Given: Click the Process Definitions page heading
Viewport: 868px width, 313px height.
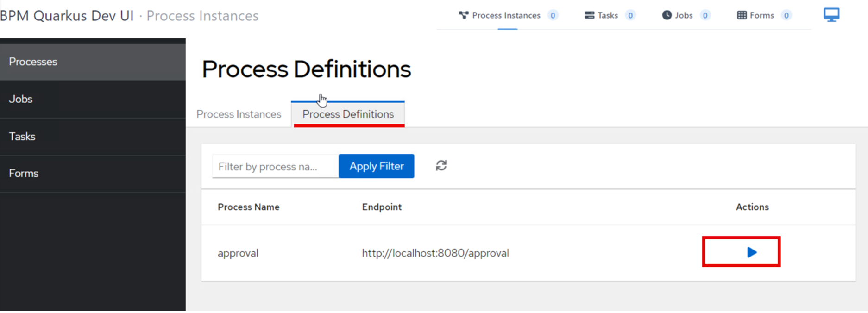Looking at the screenshot, I should [x=306, y=69].
